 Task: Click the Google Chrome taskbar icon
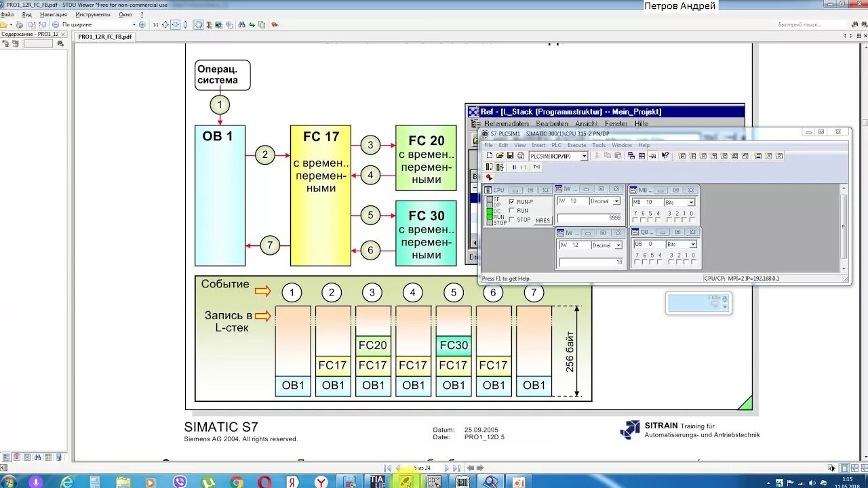[x=237, y=482]
